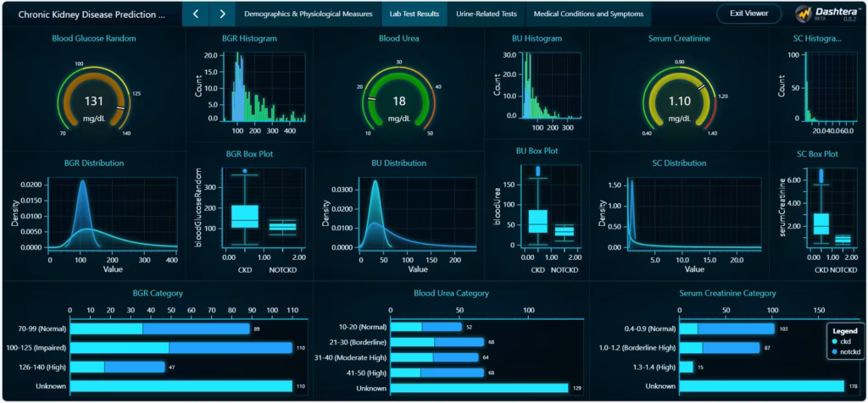Viewport: 868px width, 403px height.
Task: Switch to the Urine-Related Tests tab
Action: [487, 14]
